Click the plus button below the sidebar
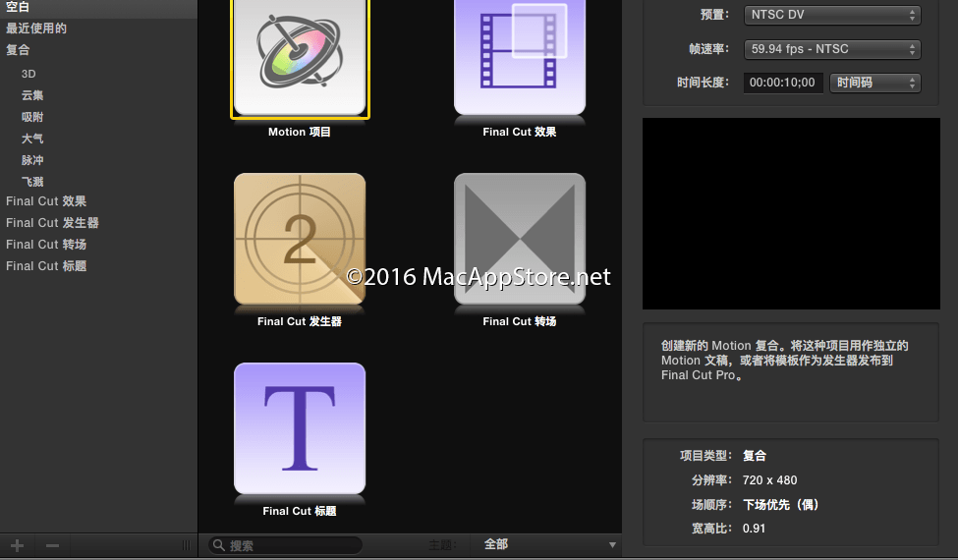The height and width of the screenshot is (560, 958). 18,545
